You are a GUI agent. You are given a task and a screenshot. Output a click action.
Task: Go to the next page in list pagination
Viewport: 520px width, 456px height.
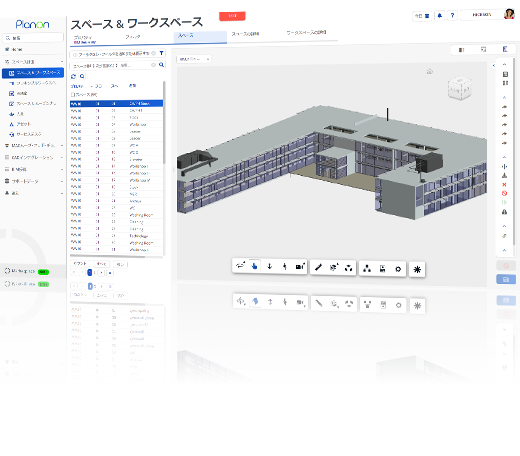click(102, 273)
